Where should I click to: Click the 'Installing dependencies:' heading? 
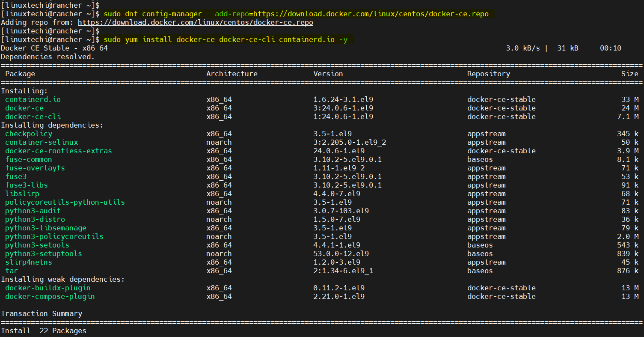point(52,125)
